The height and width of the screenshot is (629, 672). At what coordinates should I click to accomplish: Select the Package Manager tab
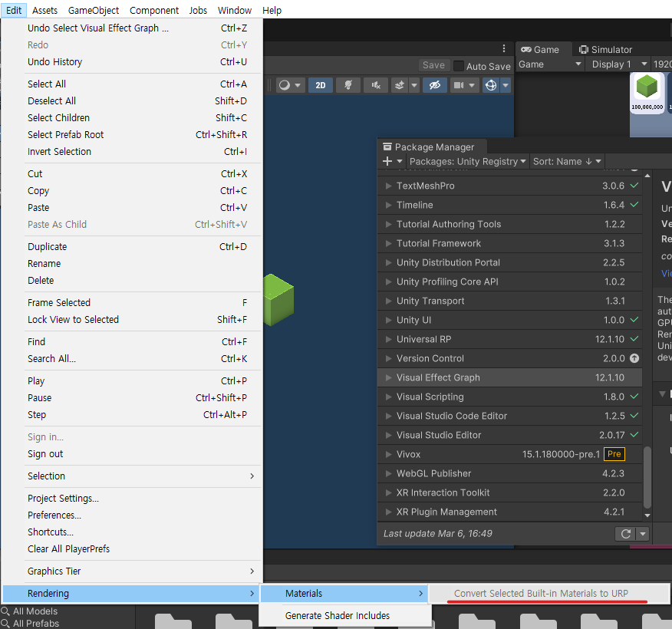coord(432,147)
